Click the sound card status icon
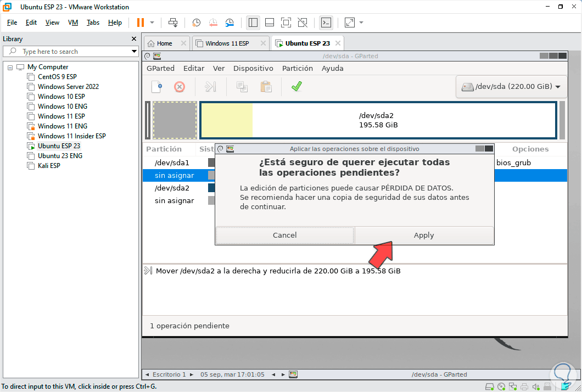 click(535, 387)
